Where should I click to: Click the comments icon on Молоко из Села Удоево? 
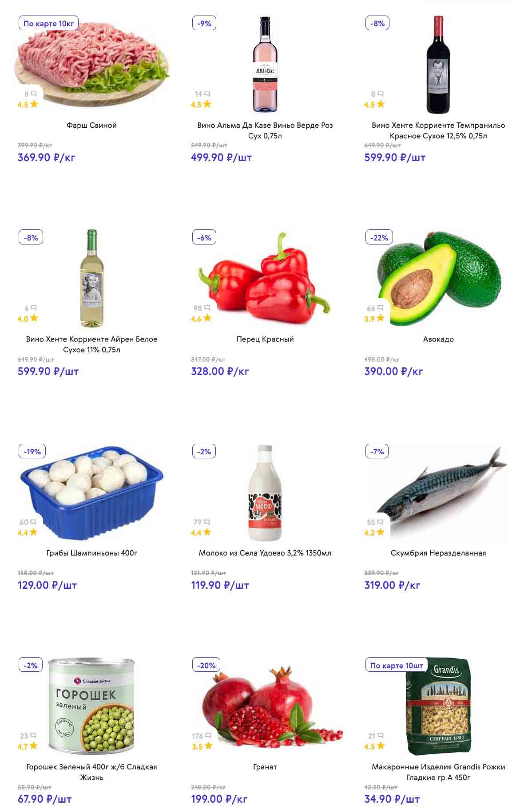click(206, 522)
